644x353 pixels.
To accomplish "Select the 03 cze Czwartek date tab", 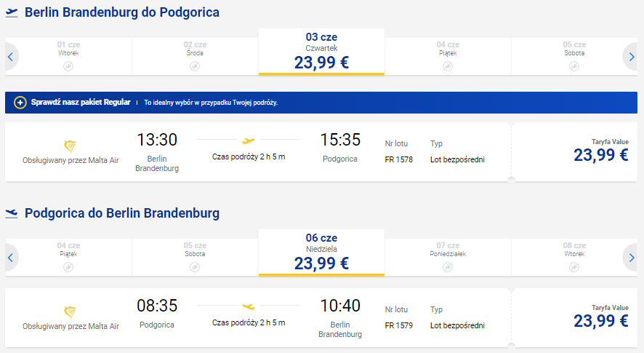I will (321, 52).
